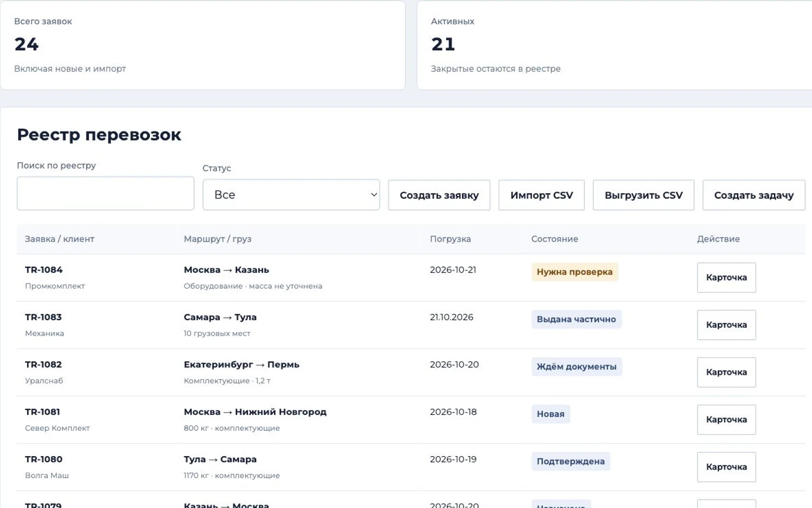Click the Активных count 21

tap(443, 44)
